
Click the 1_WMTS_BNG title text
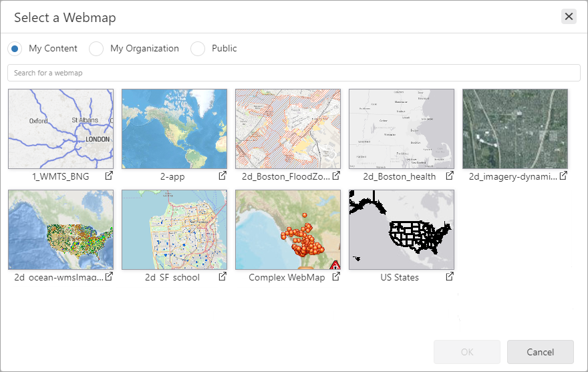(x=61, y=176)
